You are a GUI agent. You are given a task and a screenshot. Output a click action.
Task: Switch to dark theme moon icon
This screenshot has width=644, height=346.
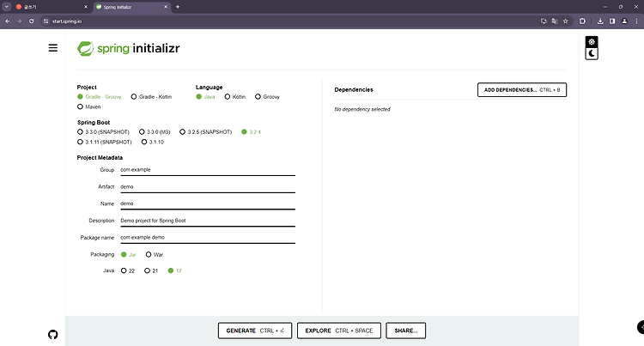[x=592, y=53]
